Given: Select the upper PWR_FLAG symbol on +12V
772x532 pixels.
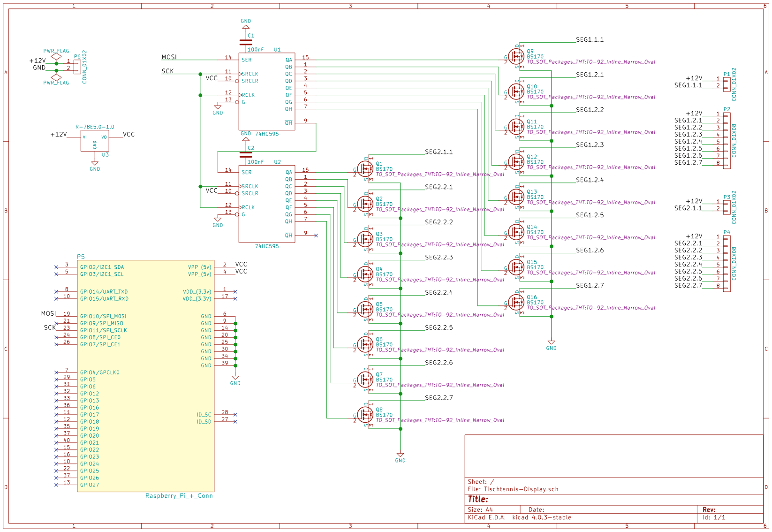Looking at the screenshot, I should [56, 57].
